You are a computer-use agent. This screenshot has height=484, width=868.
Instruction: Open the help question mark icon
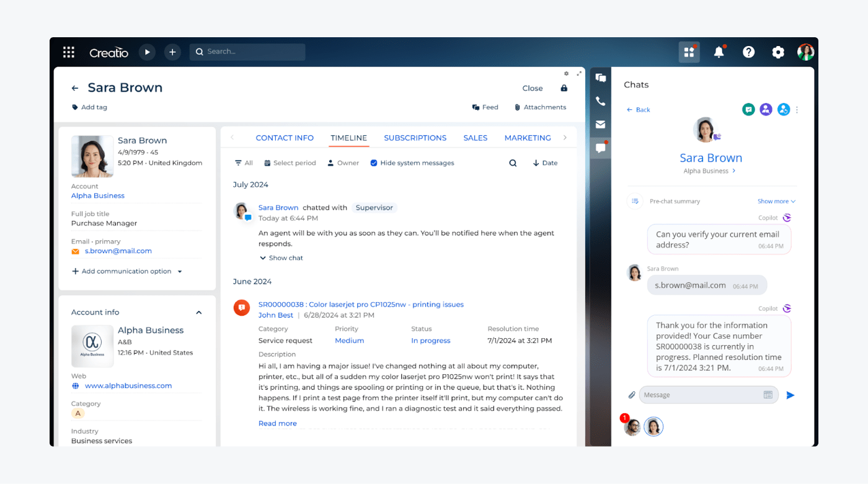748,52
